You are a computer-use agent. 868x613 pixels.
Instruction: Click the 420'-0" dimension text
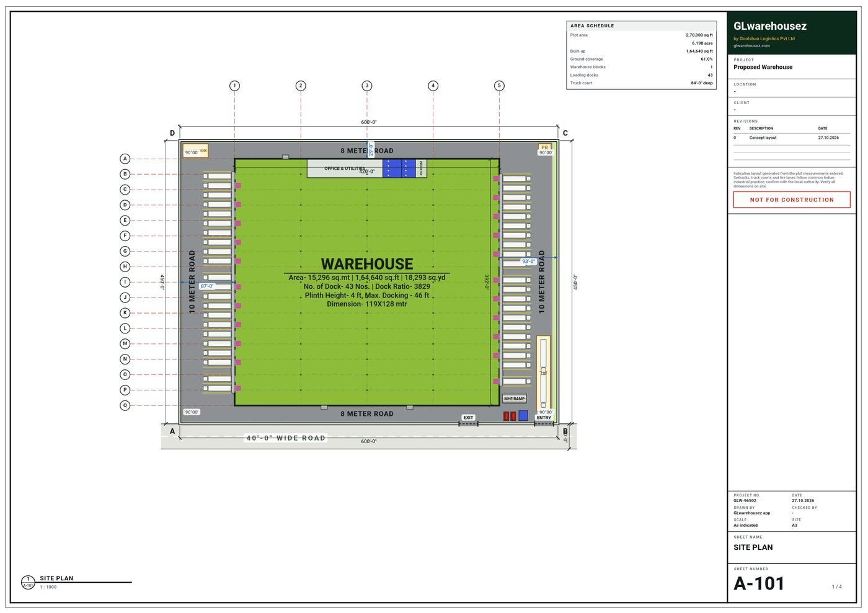coord(367,172)
